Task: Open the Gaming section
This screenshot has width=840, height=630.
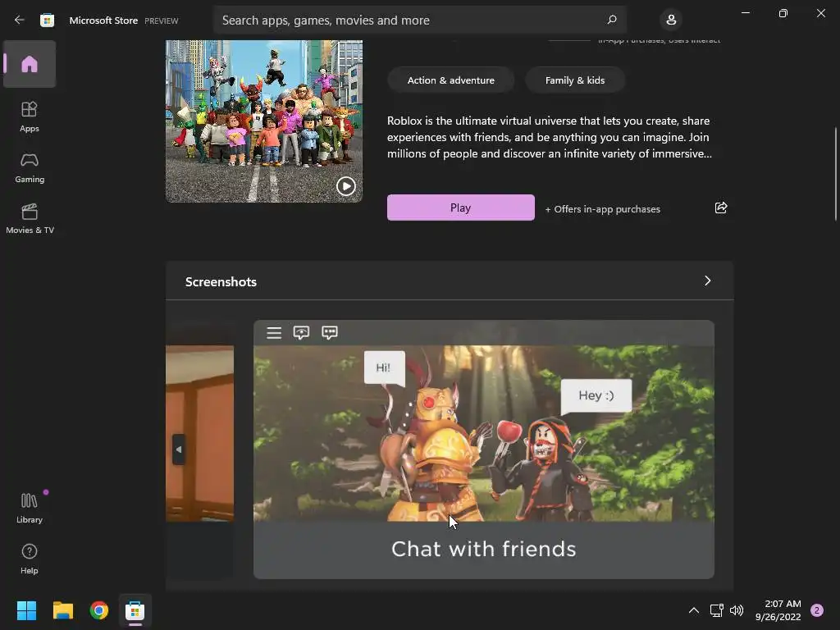Action: click(30, 167)
